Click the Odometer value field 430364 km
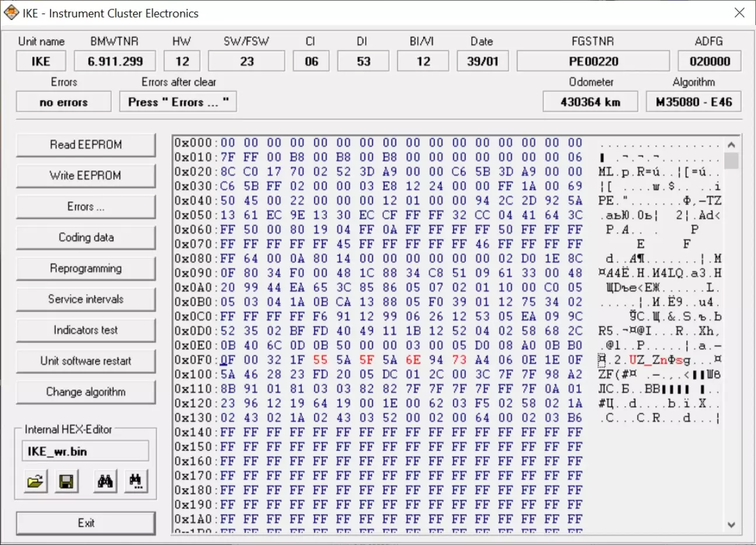 (590, 102)
